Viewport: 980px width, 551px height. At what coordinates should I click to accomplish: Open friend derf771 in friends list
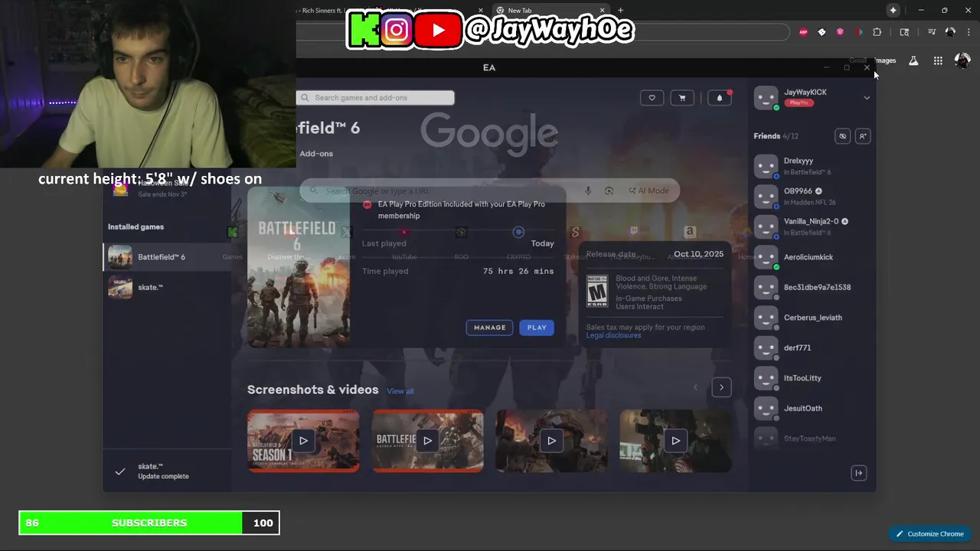(812, 347)
